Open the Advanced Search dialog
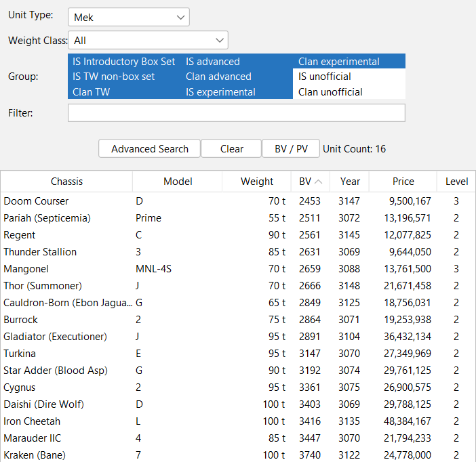Screen dimensions: 476x462 pos(150,148)
